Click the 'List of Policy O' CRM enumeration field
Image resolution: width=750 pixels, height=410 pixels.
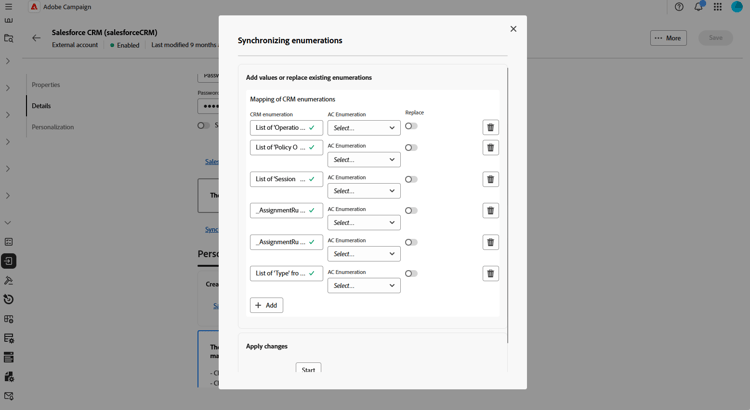[x=286, y=147]
